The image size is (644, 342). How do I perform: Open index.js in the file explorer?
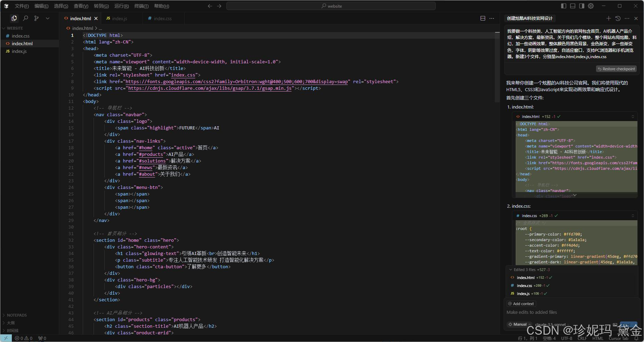point(30,51)
